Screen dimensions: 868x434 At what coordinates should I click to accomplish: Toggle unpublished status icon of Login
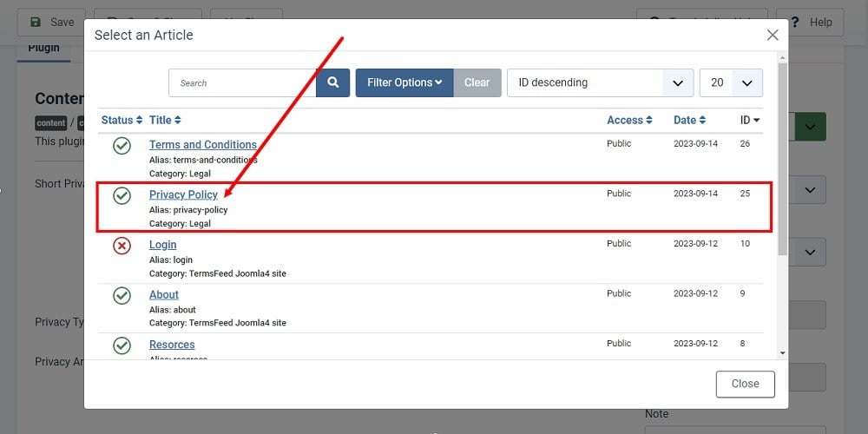pos(122,246)
